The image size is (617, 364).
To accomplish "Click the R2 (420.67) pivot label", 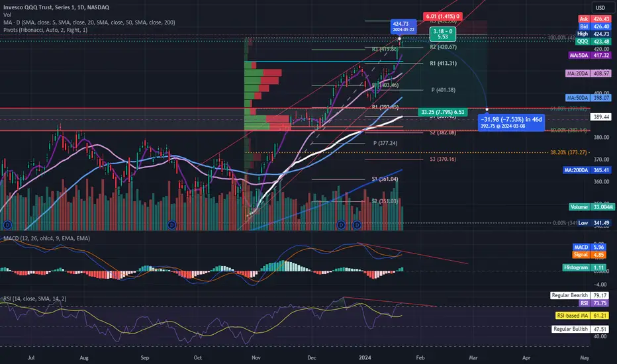I will click(443, 47).
